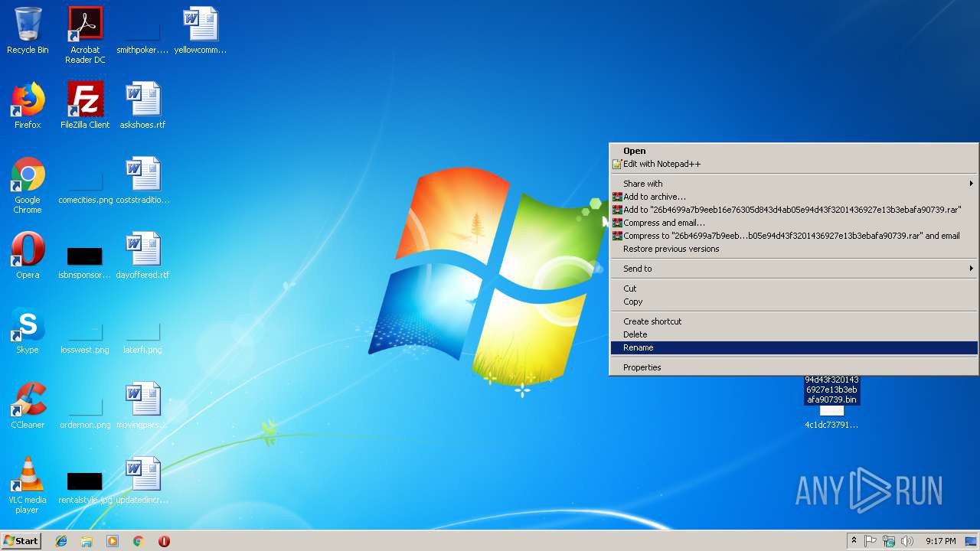Select askshoes.rtf document icon
980x551 pixels.
(x=142, y=106)
